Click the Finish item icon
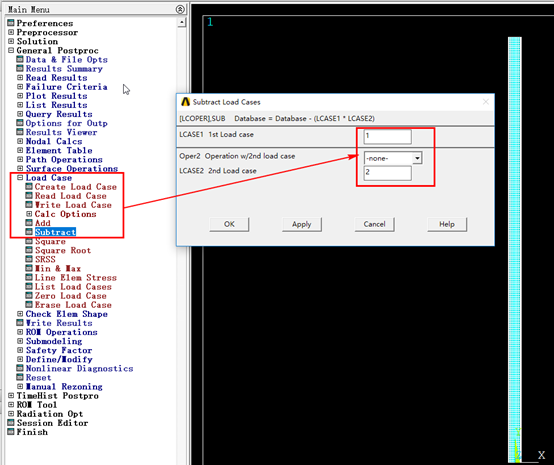 (x=11, y=432)
